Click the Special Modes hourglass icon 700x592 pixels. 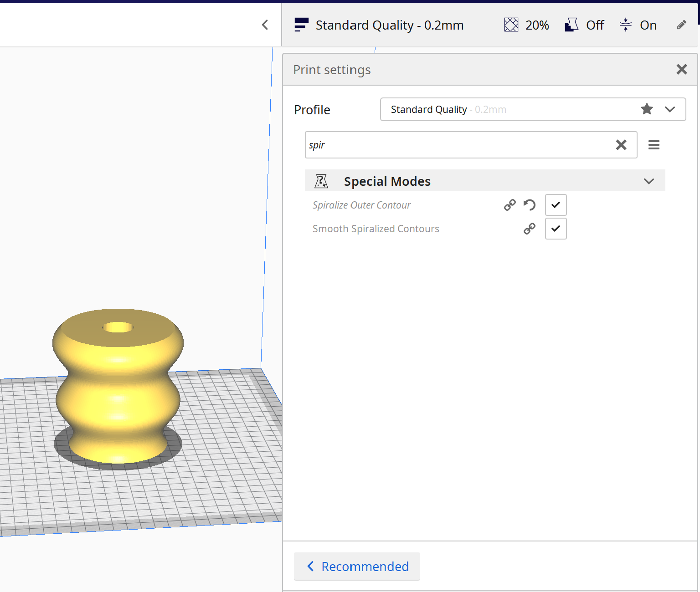pyautogui.click(x=321, y=181)
